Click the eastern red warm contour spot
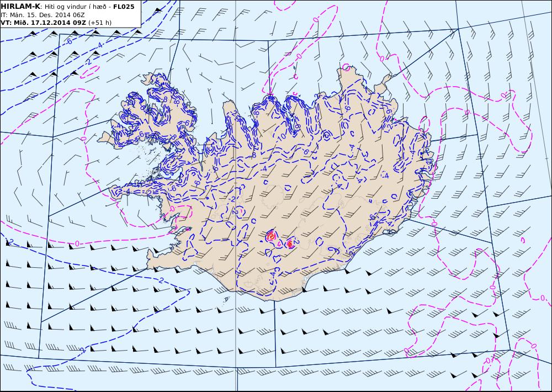 [x=290, y=243]
